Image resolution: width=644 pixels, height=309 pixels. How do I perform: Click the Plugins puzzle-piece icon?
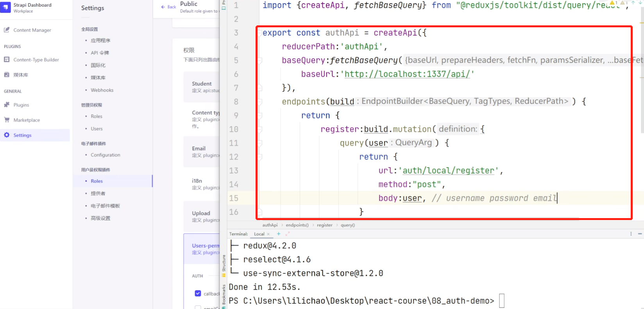point(7,105)
